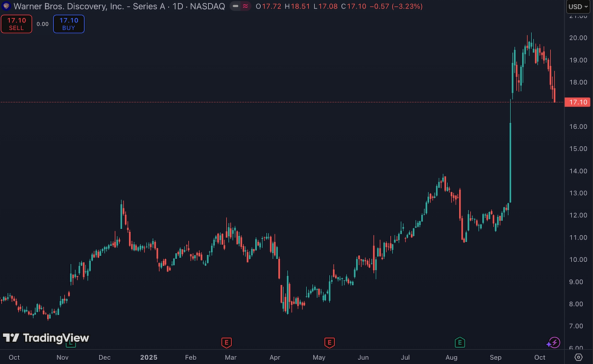Click the Warner Bros. Discovery symbol logo
Screen dimensions: 593x364
click(x=6, y=6)
